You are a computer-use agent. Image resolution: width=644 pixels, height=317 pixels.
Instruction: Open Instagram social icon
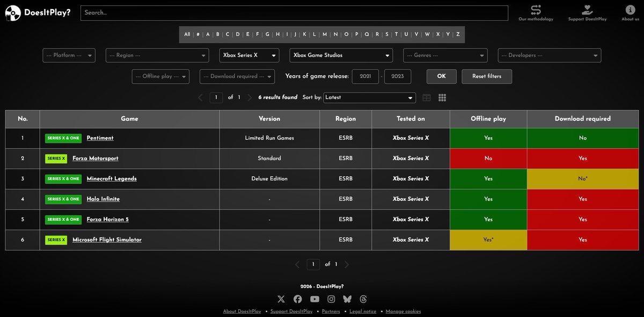(331, 299)
